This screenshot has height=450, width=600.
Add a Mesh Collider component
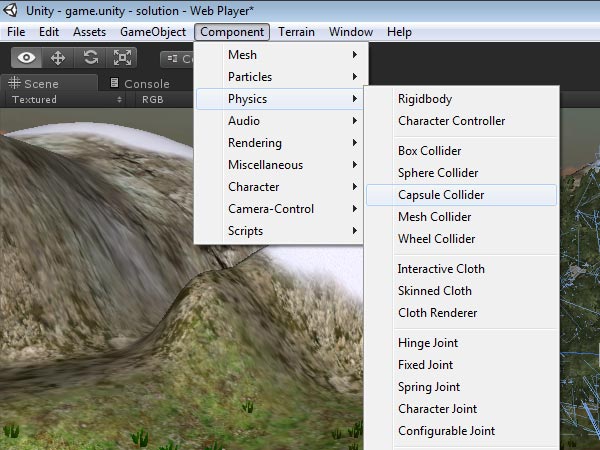(461, 217)
